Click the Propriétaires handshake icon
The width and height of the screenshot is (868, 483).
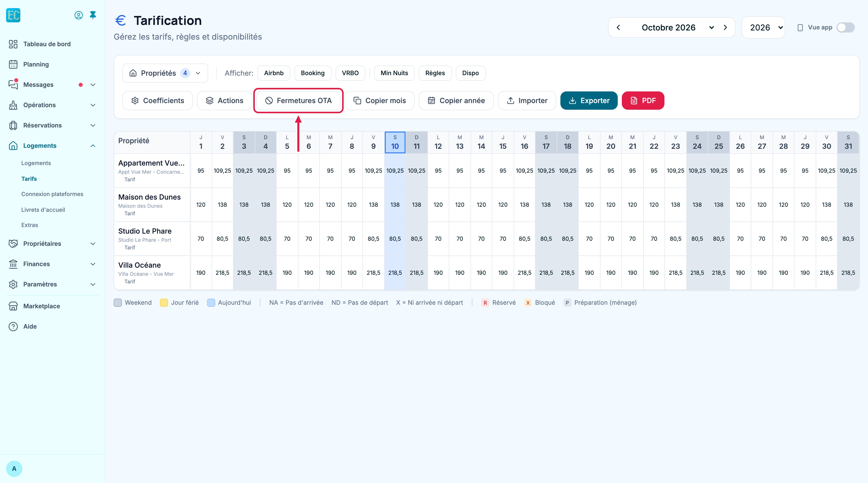click(13, 244)
